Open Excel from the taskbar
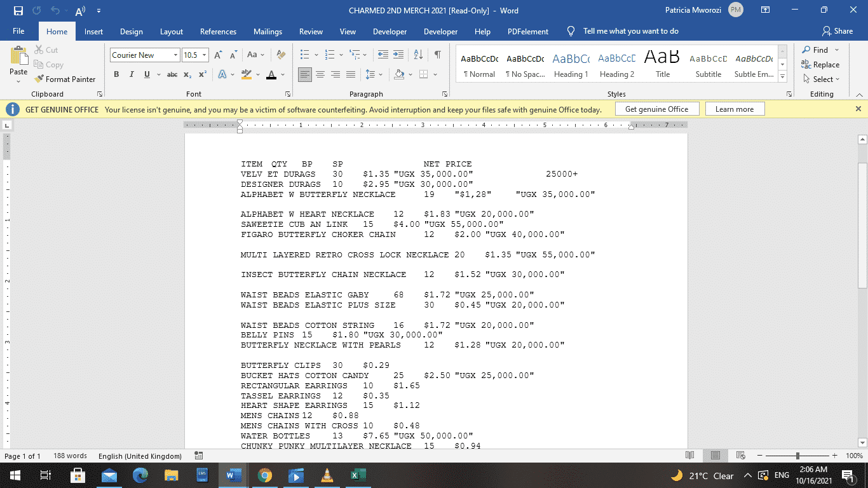Image resolution: width=868 pixels, height=488 pixels. (358, 475)
